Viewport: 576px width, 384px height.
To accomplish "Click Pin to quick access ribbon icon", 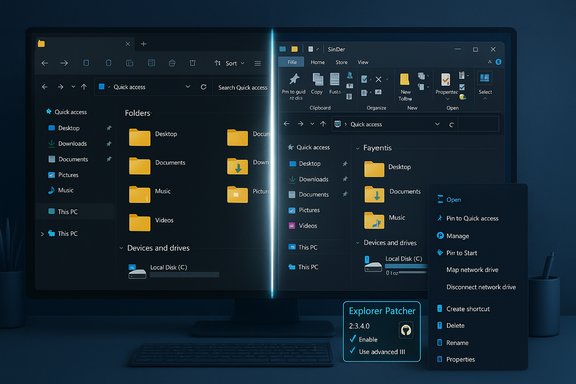I will point(294,79).
